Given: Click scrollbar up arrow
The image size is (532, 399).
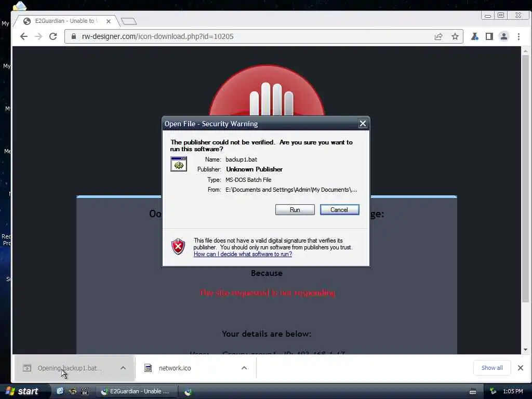Looking at the screenshot, I should 526,51.
